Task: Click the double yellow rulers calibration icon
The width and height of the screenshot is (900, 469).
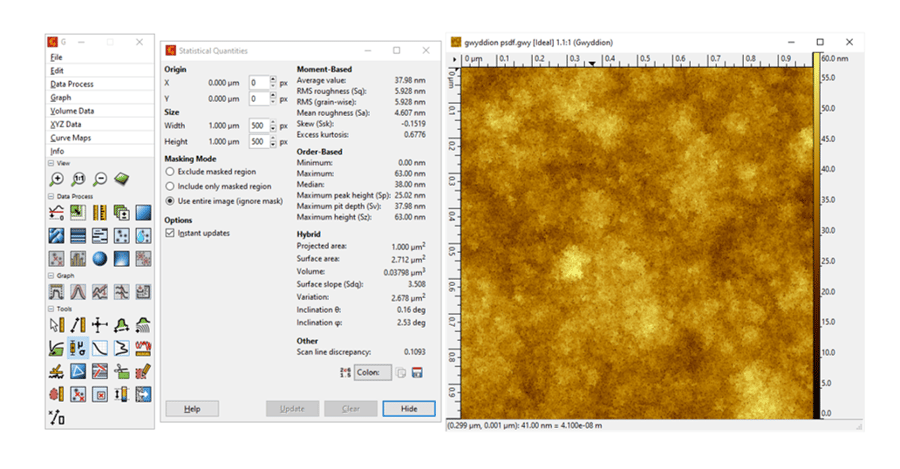Action: (100, 213)
